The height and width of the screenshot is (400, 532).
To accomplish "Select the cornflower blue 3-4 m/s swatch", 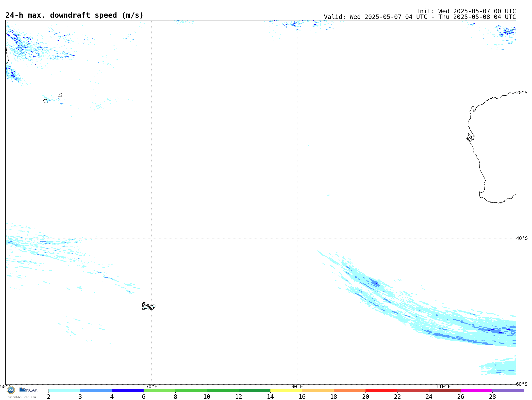I will click(x=96, y=391).
